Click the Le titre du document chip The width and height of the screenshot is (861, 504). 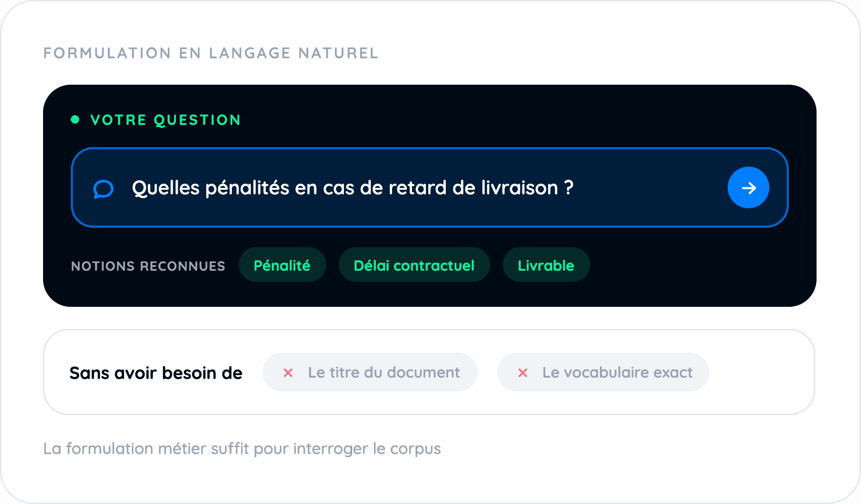click(x=370, y=372)
